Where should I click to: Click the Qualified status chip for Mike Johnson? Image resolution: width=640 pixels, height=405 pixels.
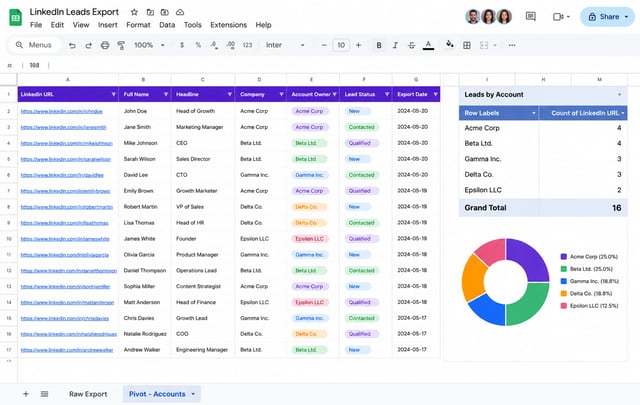[x=360, y=143]
